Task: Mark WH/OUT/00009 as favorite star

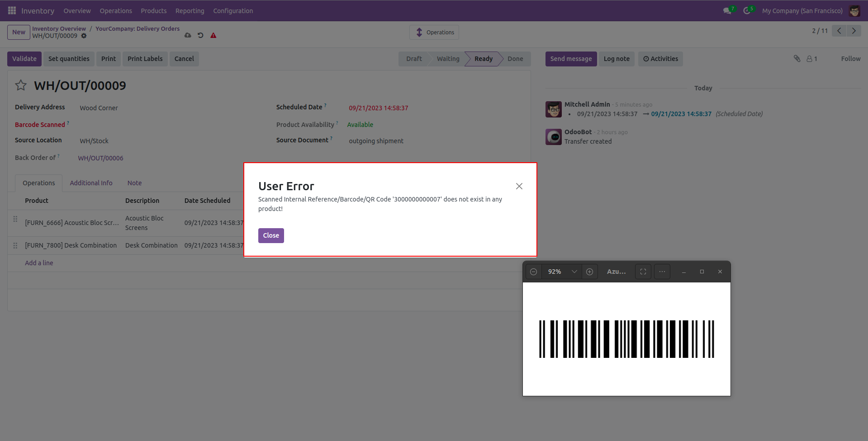Action: pyautogui.click(x=21, y=85)
